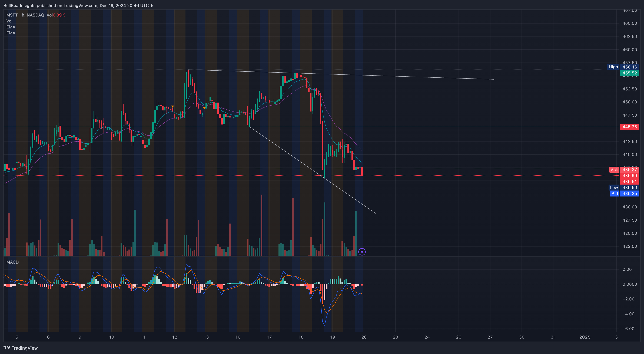
Task: Click the date label 9 on time axis
Action: tap(80, 337)
